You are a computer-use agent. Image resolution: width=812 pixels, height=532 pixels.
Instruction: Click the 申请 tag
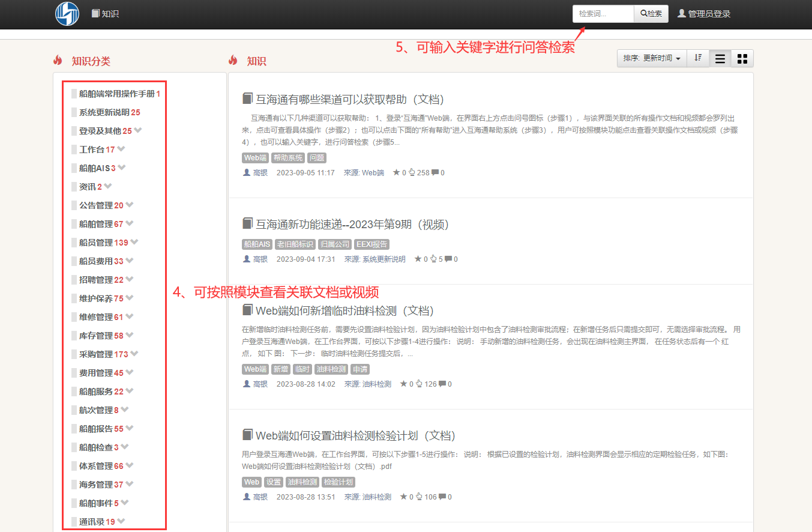pos(360,369)
